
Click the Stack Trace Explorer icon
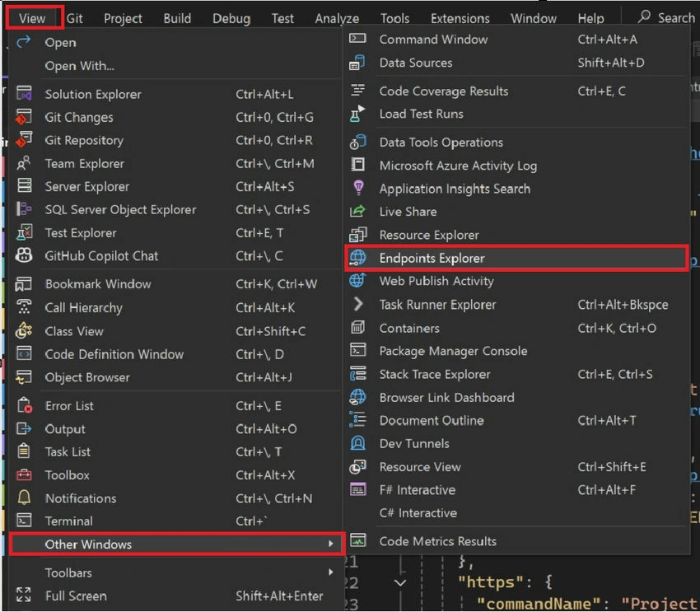click(357, 374)
